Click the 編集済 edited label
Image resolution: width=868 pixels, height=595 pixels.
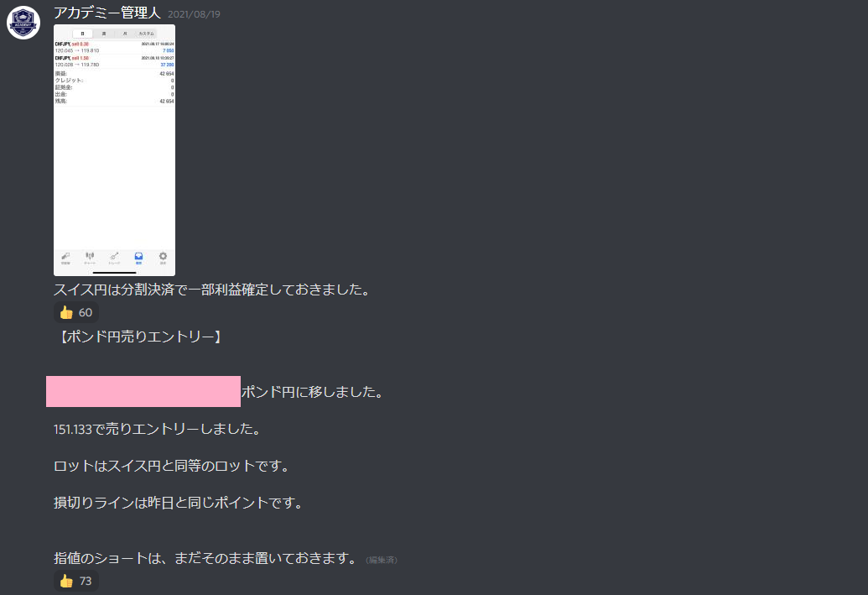pyautogui.click(x=382, y=560)
